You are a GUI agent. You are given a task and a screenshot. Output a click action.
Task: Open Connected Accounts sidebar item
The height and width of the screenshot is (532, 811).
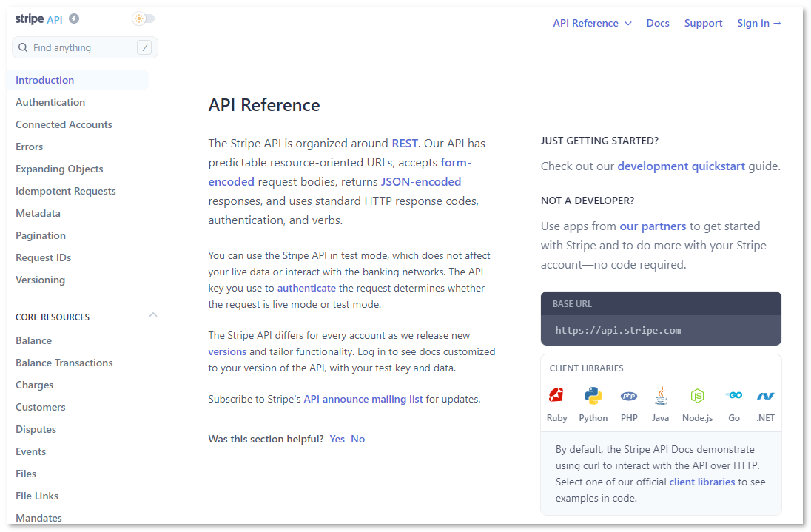pyautogui.click(x=64, y=124)
